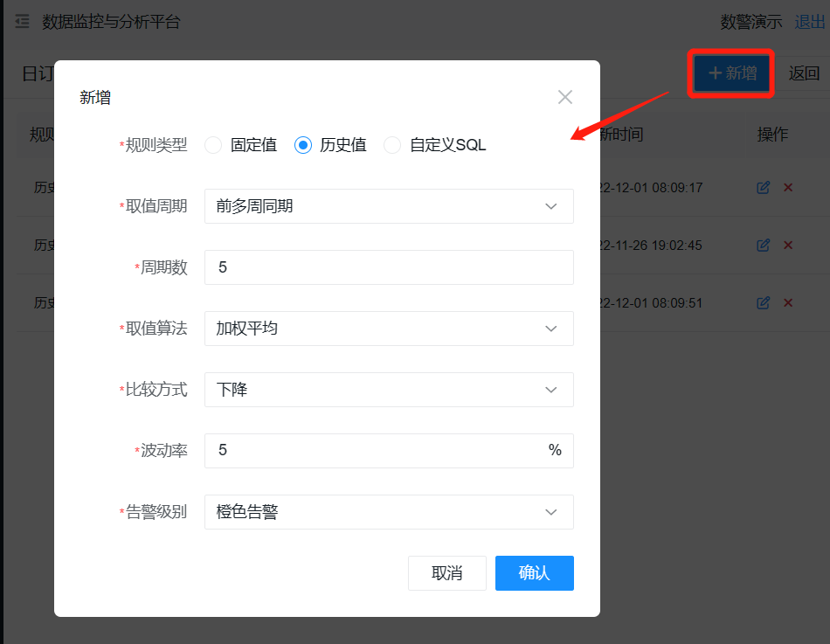The width and height of the screenshot is (830, 644).
Task: Select the 历史值 rule type
Action: coord(303,145)
